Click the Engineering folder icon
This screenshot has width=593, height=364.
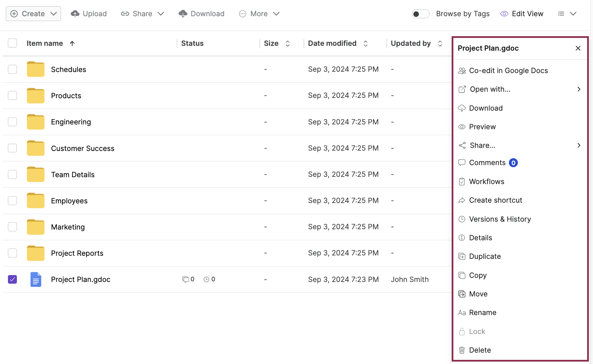point(36,122)
